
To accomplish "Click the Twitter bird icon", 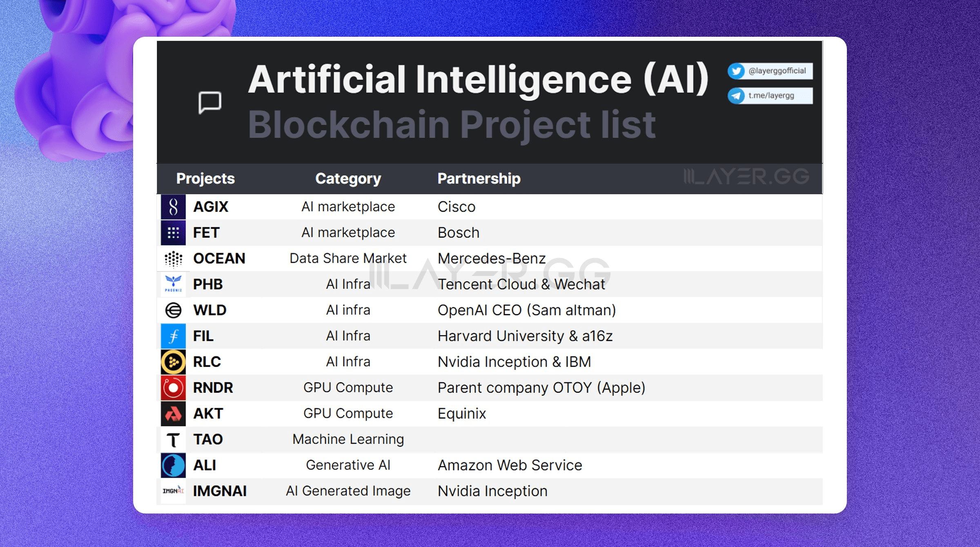I will pyautogui.click(x=736, y=71).
